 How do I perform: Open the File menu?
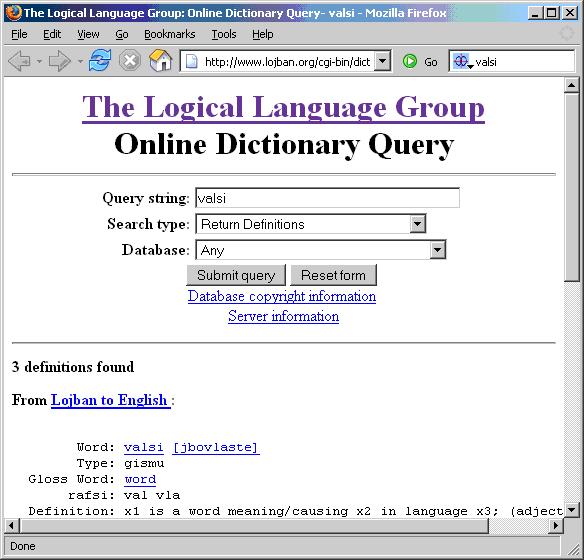(19, 34)
